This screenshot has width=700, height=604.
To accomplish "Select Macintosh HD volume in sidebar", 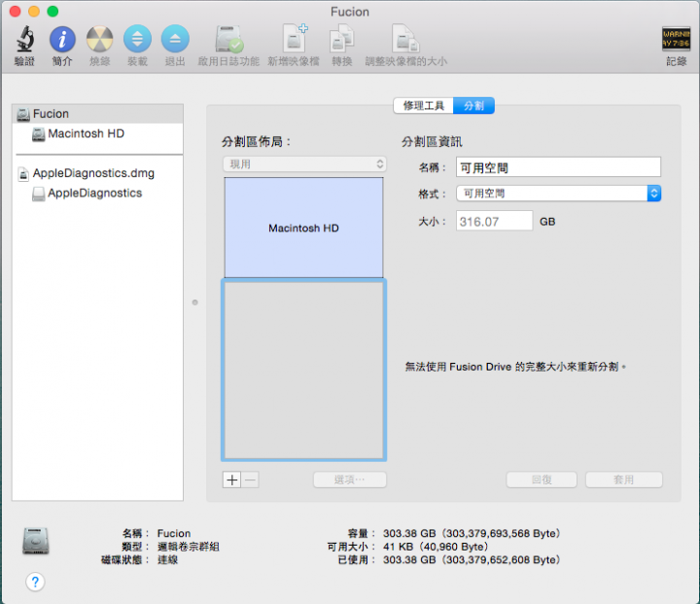I will pyautogui.click(x=97, y=133).
